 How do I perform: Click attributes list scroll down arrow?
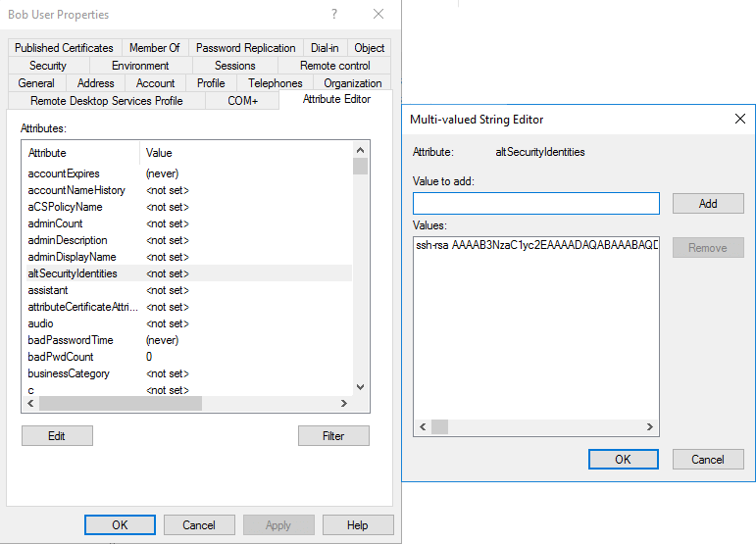tap(360, 387)
